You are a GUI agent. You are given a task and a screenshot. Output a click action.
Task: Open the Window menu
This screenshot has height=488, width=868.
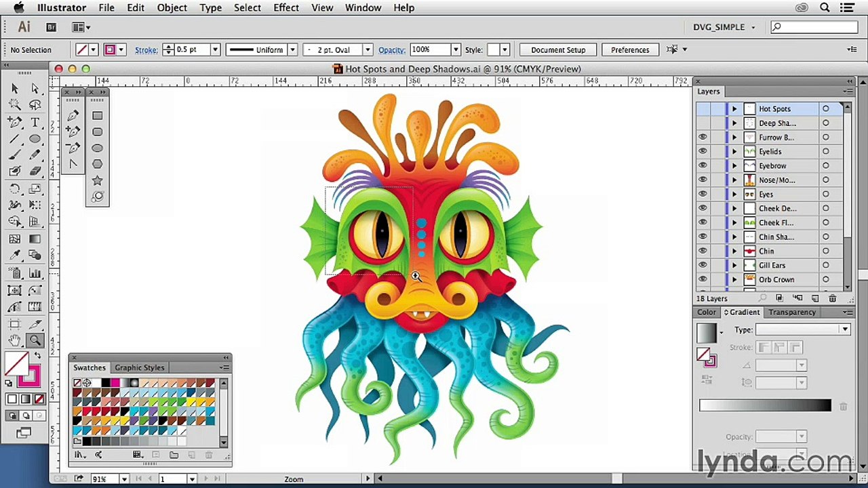363,7
